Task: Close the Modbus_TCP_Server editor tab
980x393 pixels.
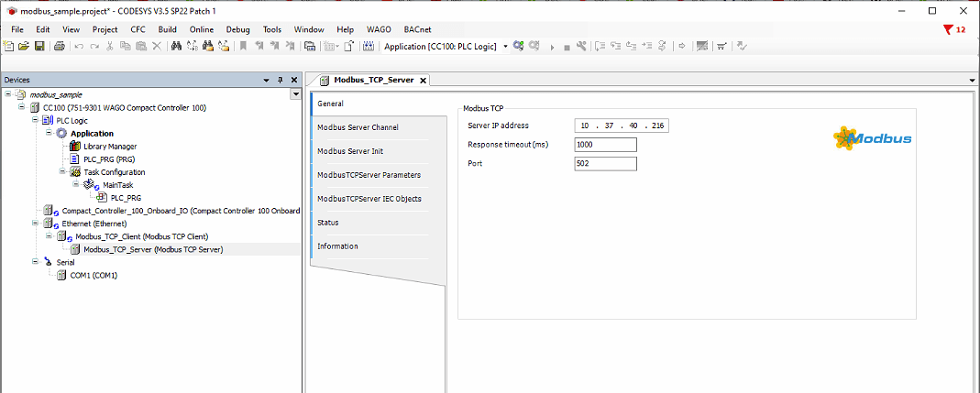Action: pyautogui.click(x=423, y=81)
